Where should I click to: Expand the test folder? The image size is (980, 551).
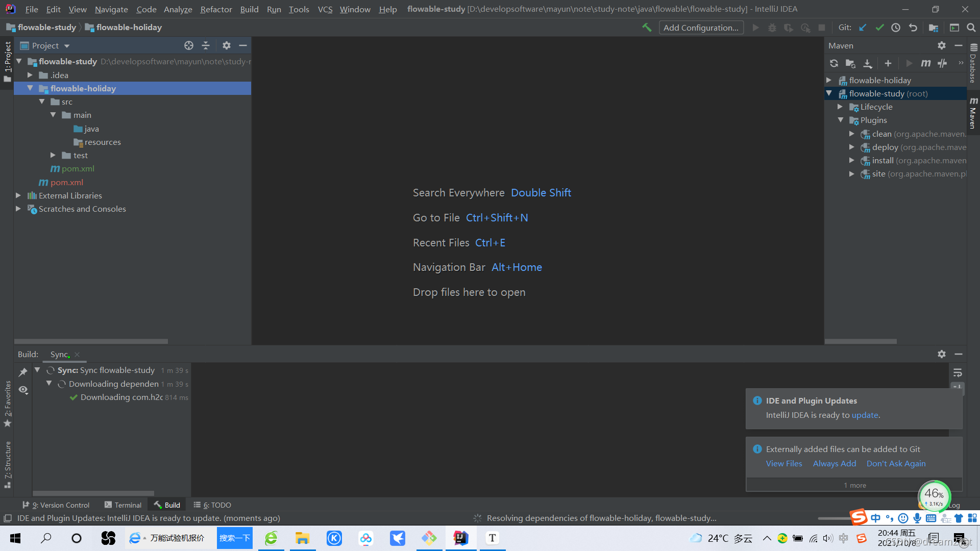click(x=53, y=155)
